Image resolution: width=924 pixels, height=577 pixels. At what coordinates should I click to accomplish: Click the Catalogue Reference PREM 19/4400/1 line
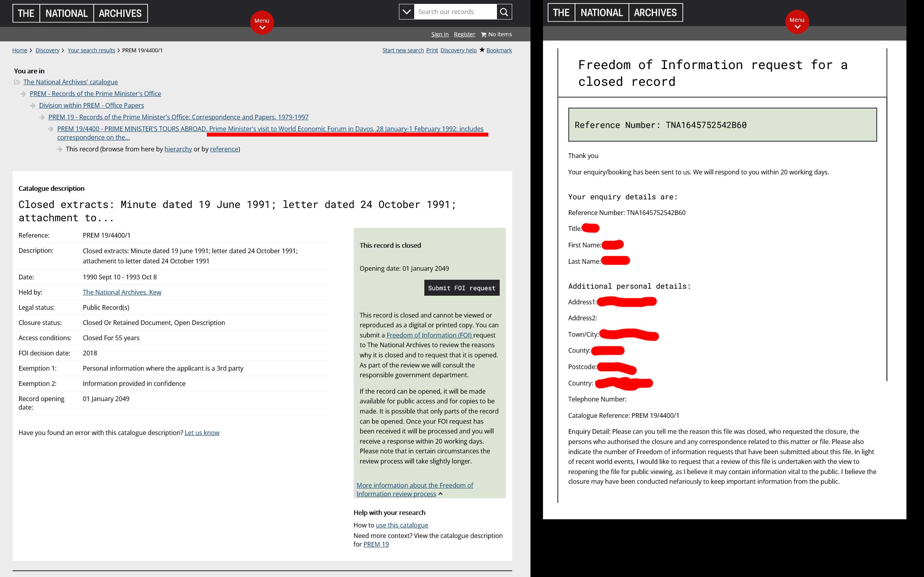[623, 415]
